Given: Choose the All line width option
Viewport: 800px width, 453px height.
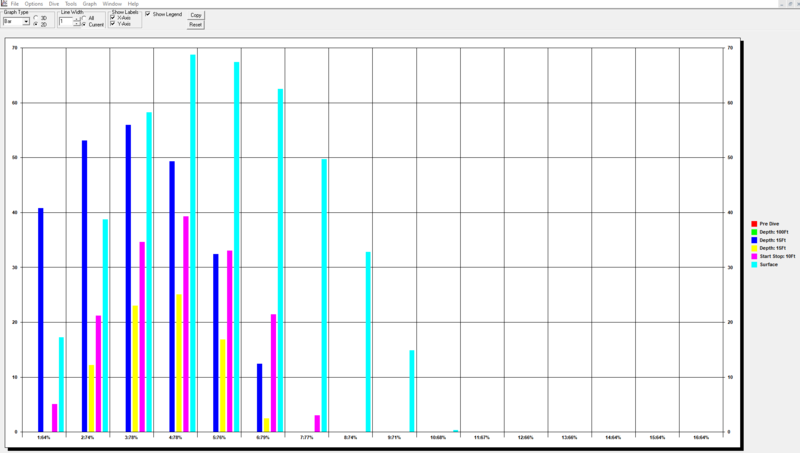Looking at the screenshot, I should pos(84,18).
